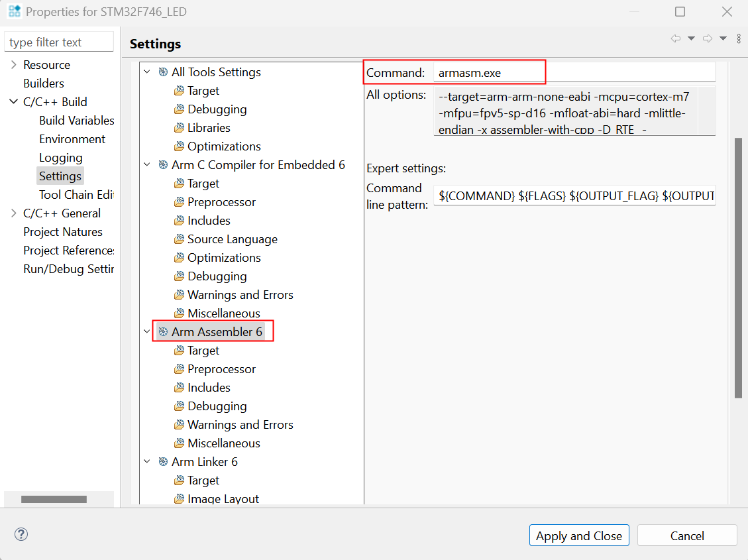Collapse the Arm Assembler 6 section
748x560 pixels.
pyautogui.click(x=146, y=332)
